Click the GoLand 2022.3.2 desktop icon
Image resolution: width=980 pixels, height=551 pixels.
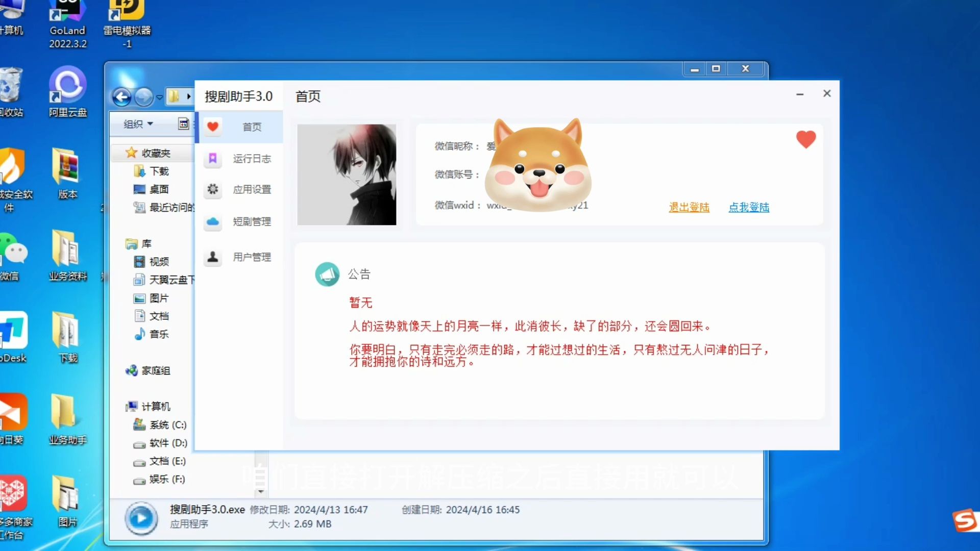point(67,24)
